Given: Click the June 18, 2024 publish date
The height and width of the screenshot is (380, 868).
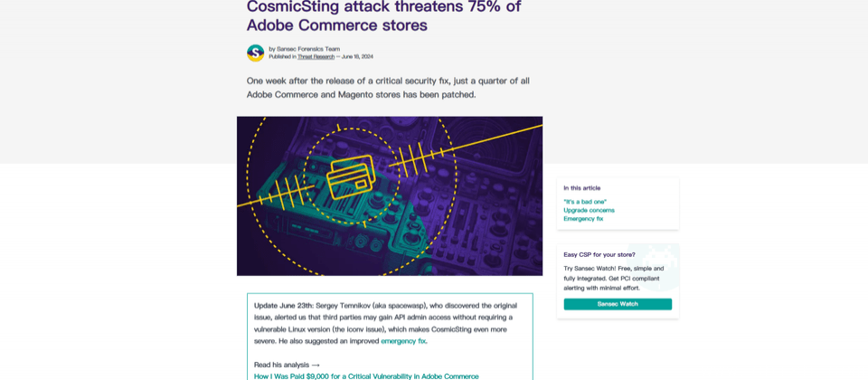Looking at the screenshot, I should pyautogui.click(x=357, y=56).
